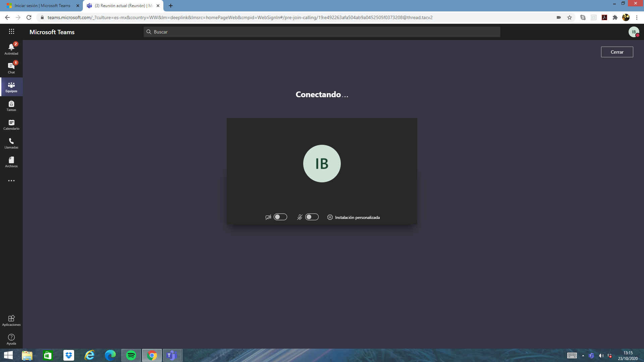
Task: Open Ayuda help menu
Action: click(11, 339)
